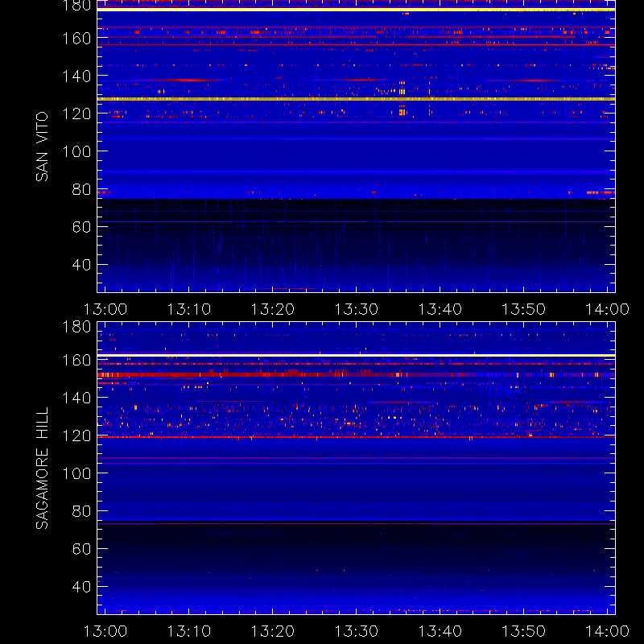This screenshot has width=644, height=644.
Task: Click 14:00 time label under SAGAMORE HILL plot
Action: tap(608, 631)
